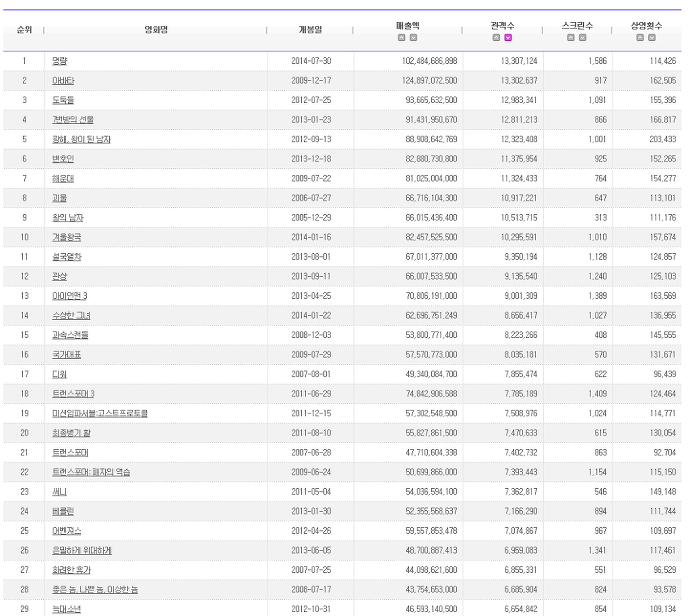Open the movie link 명량
690x616 pixels.
(60, 61)
